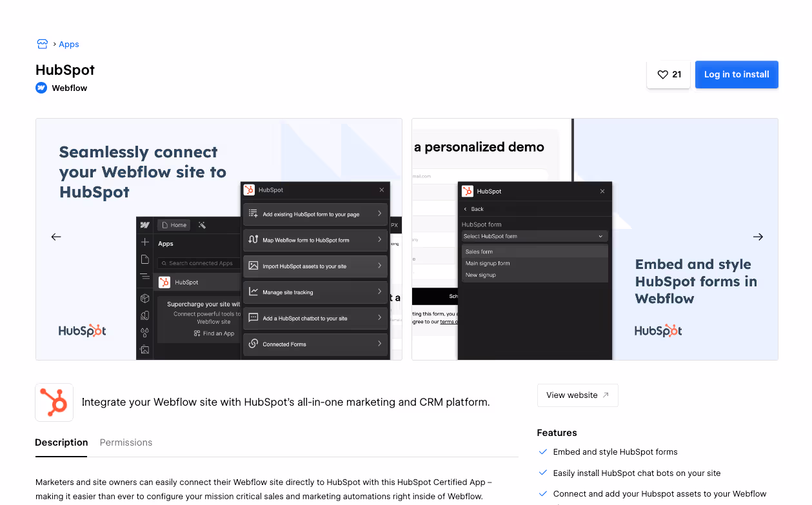Select 'Easily install HubSpot chat bots on your site' text
This screenshot has height=505, width=812.
pyautogui.click(x=637, y=473)
